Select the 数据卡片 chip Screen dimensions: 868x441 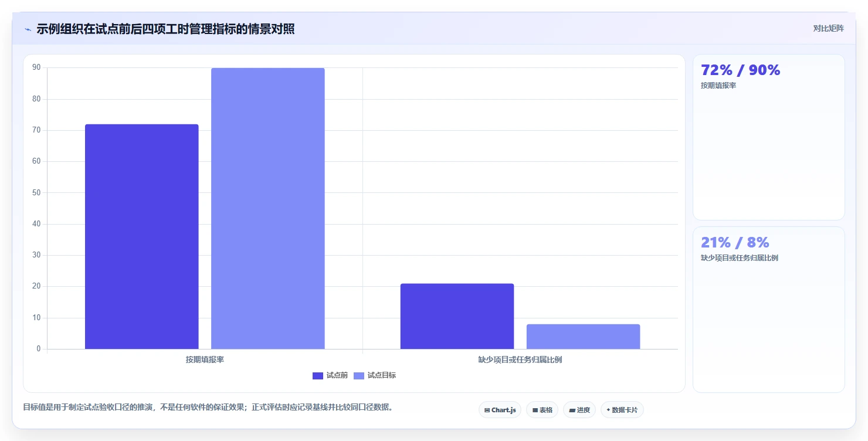(x=622, y=410)
